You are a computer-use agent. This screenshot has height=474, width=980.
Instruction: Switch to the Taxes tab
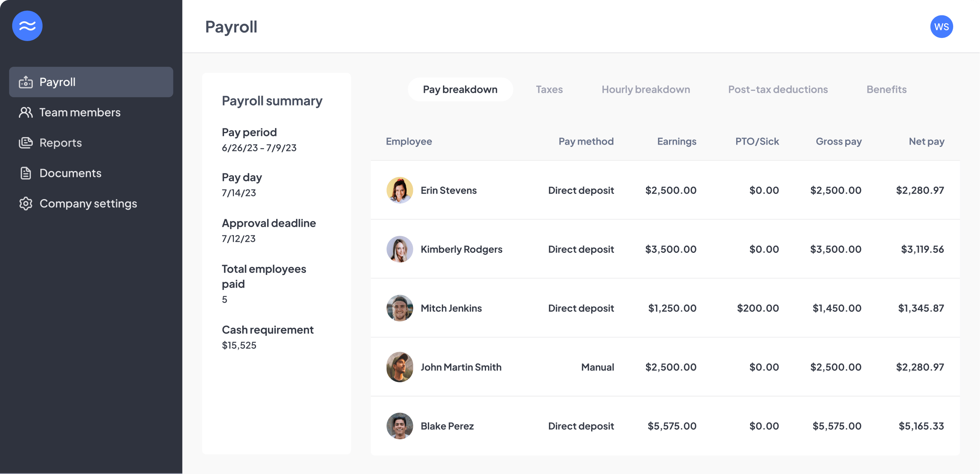pyautogui.click(x=549, y=89)
